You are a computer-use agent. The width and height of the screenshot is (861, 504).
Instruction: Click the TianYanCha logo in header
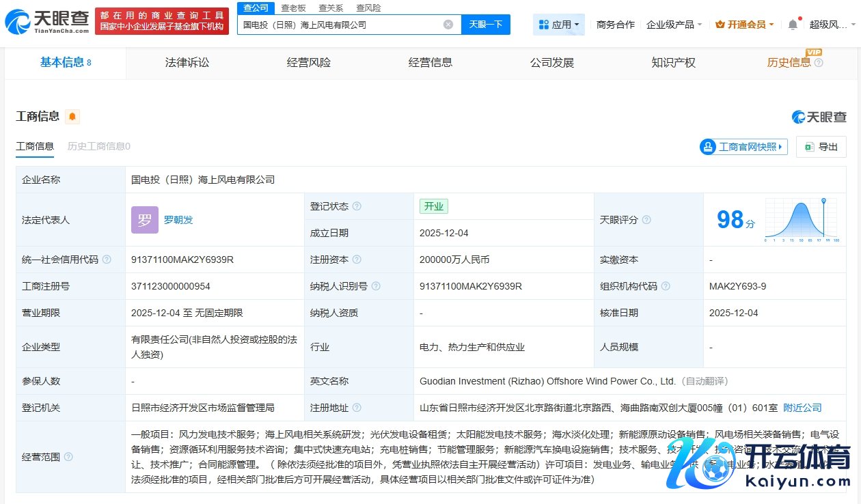point(47,23)
